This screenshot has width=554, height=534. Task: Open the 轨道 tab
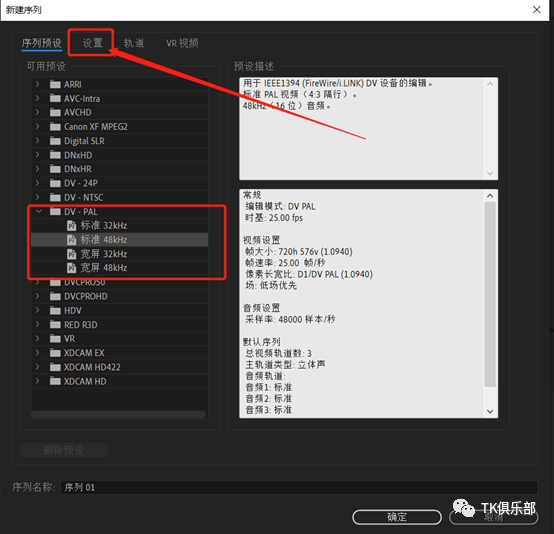click(134, 43)
